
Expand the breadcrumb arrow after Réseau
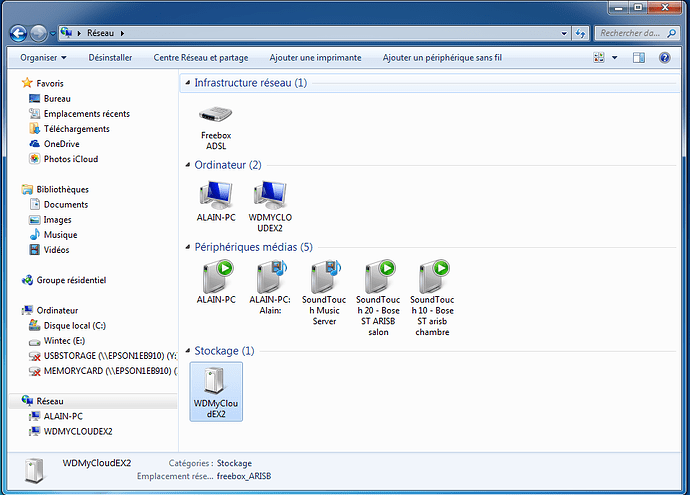click(x=122, y=33)
